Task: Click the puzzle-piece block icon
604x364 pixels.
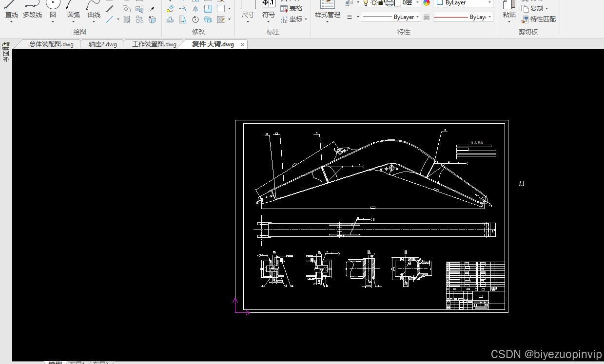Action: pyautogui.click(x=139, y=19)
